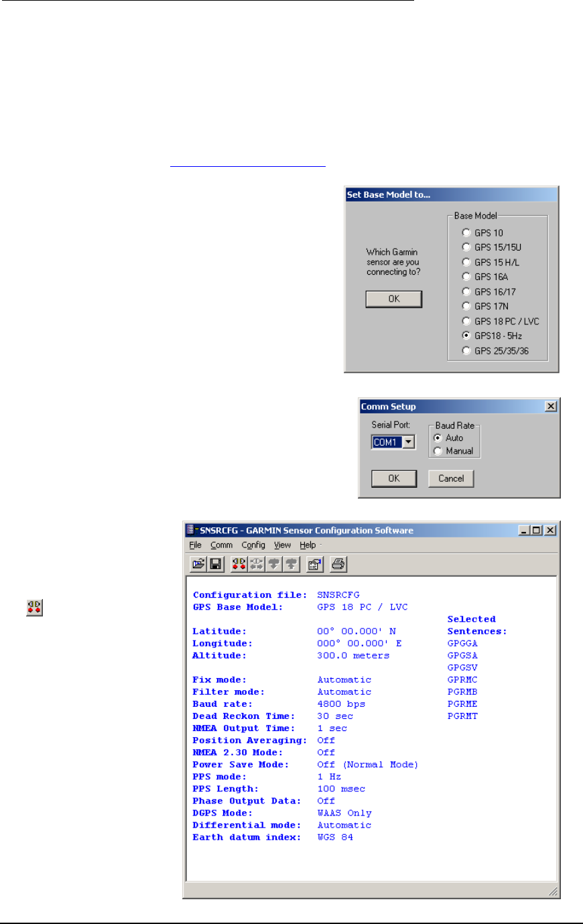
Task: Select the GPS 10 base model
Action: coord(466,233)
